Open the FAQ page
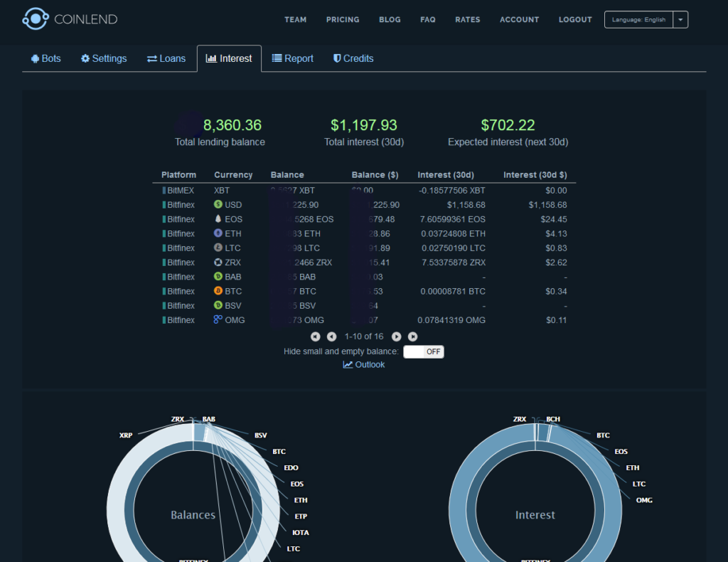 tap(427, 19)
